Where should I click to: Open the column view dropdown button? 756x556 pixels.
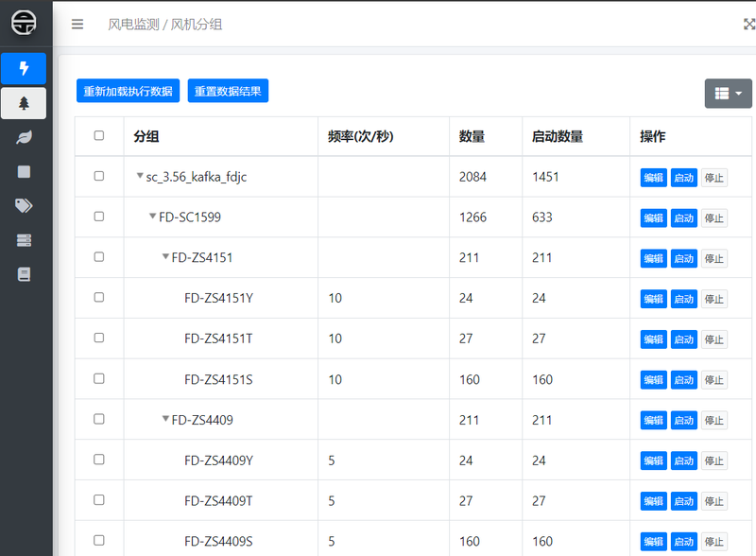(728, 94)
